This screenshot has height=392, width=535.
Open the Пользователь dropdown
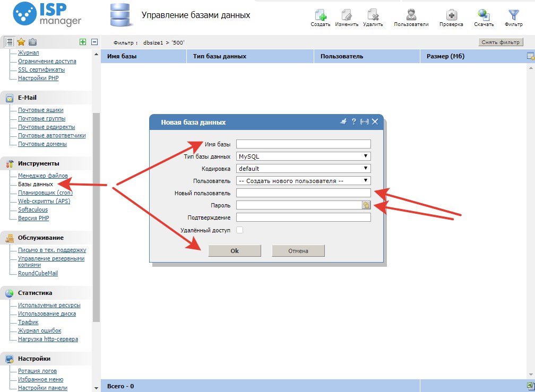[303, 181]
